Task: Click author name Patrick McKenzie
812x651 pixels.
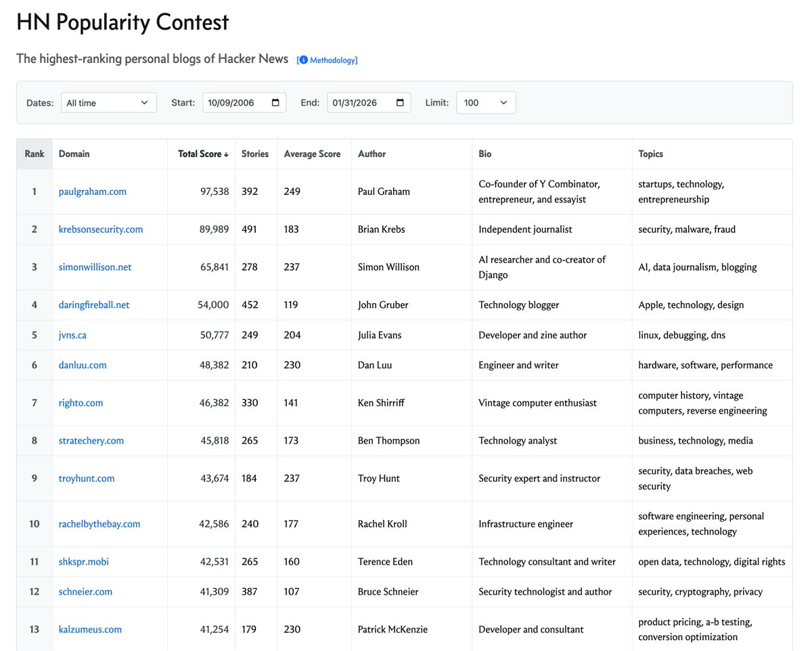Action: click(x=392, y=630)
